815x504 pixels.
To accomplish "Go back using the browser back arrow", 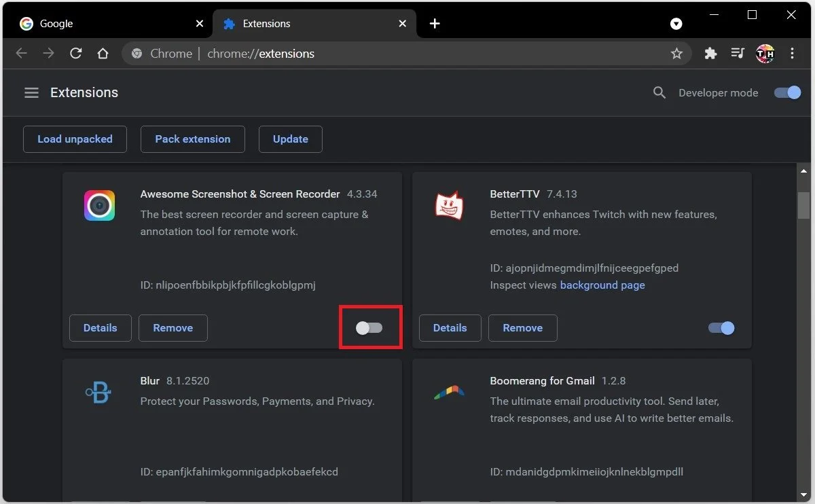I will pyautogui.click(x=22, y=54).
